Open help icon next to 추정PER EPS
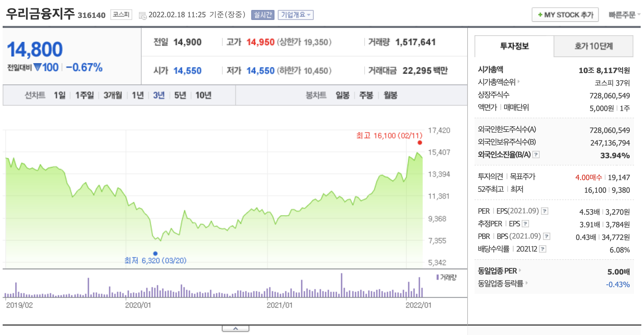The height and width of the screenshot is (335, 644). [x=525, y=224]
